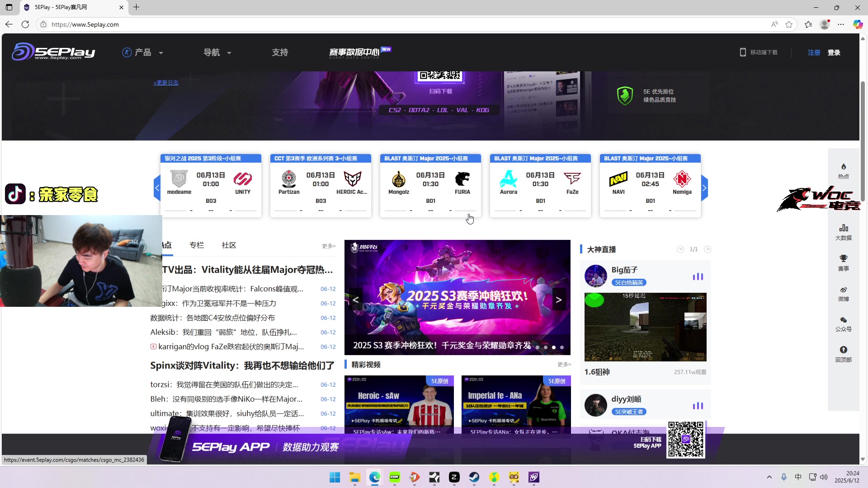Viewport: 868px width, 488px height.
Task: Open the 更新日志 update log link
Action: pos(166,83)
